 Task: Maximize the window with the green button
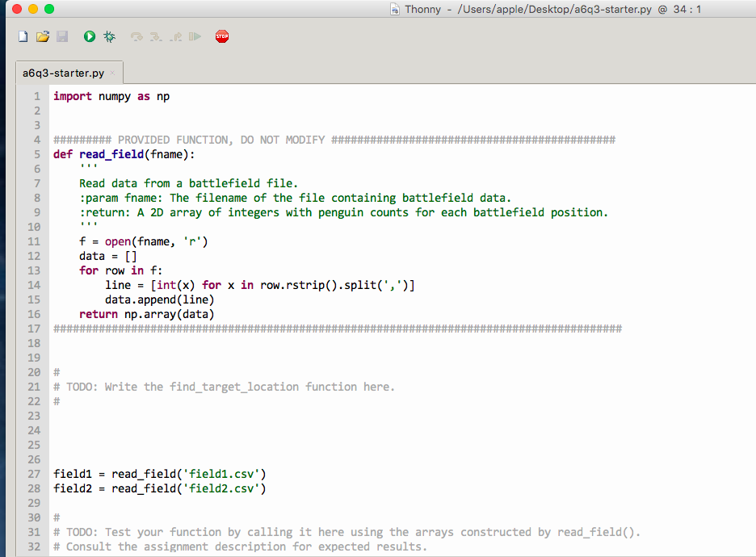click(x=49, y=9)
